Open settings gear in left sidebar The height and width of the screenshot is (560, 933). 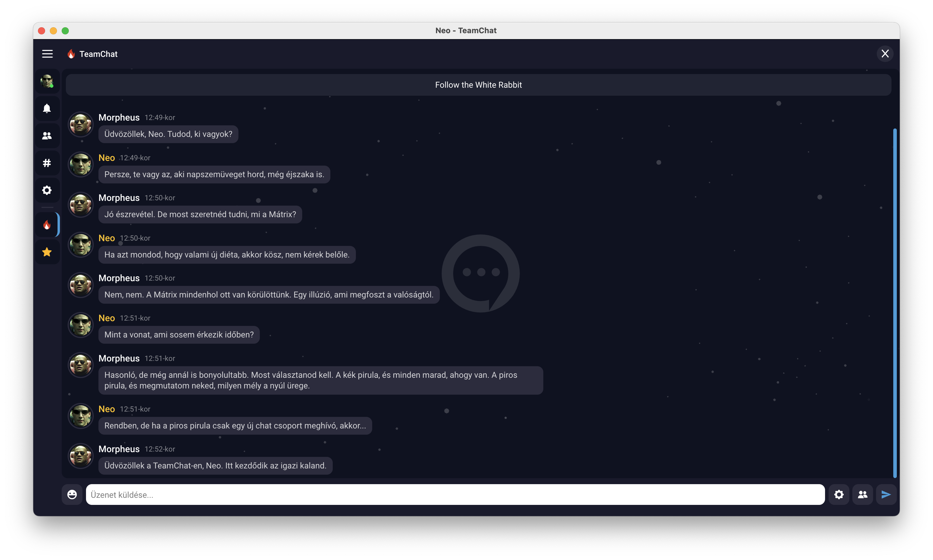tap(47, 190)
